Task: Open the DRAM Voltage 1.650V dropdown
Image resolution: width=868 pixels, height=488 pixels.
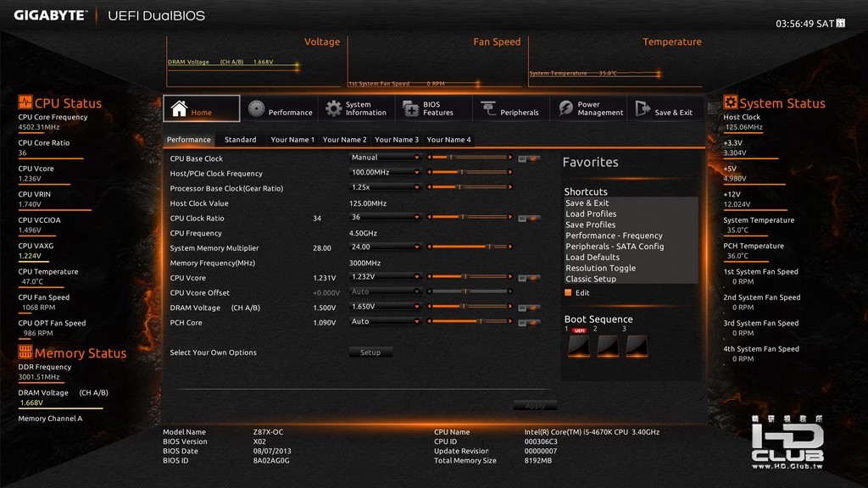Action: pos(385,307)
